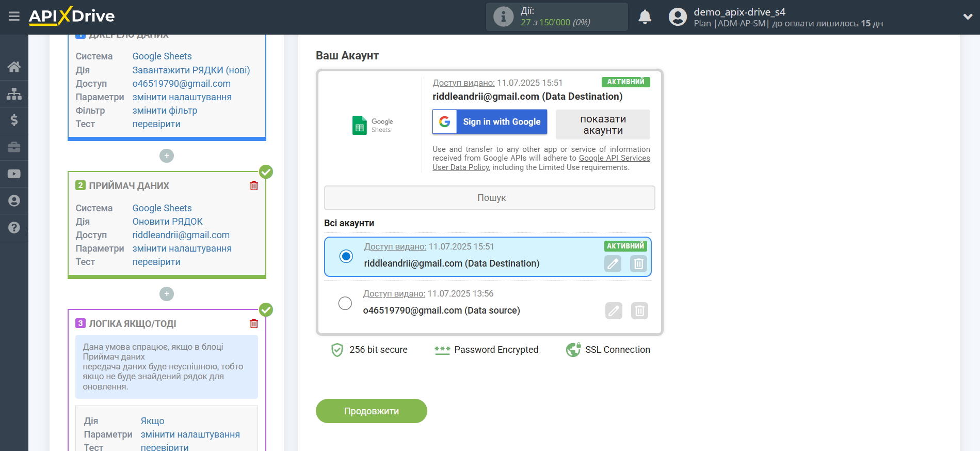The height and width of the screenshot is (451, 980).
Task: Click the змінити фільтр link
Action: pos(165,111)
